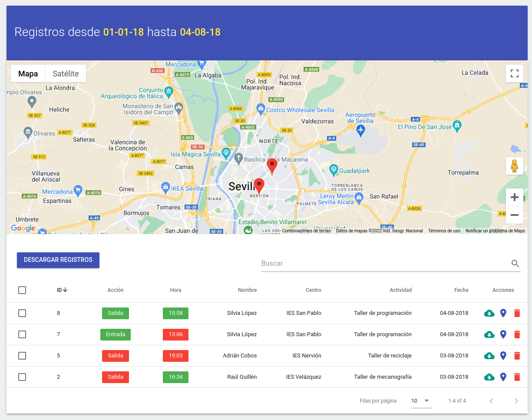Viewport: 532px width, 420px height.
Task: Click the El Pino De San José icon
Action: pos(456,126)
